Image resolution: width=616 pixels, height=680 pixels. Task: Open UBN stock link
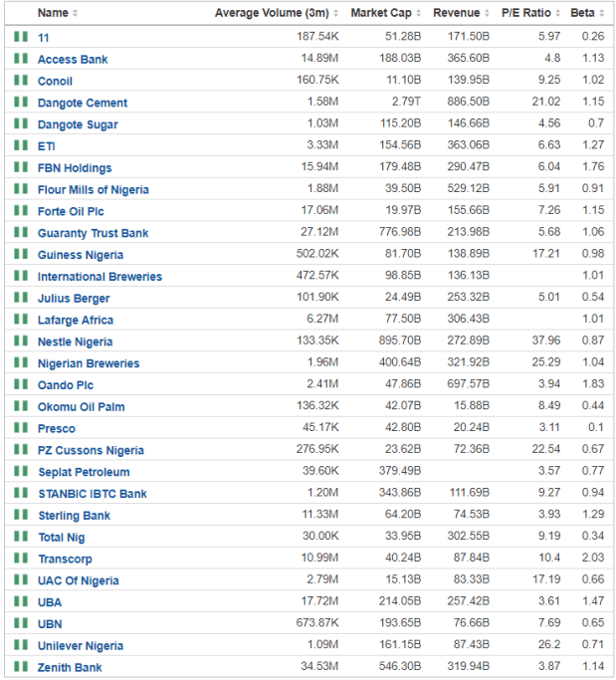point(50,624)
